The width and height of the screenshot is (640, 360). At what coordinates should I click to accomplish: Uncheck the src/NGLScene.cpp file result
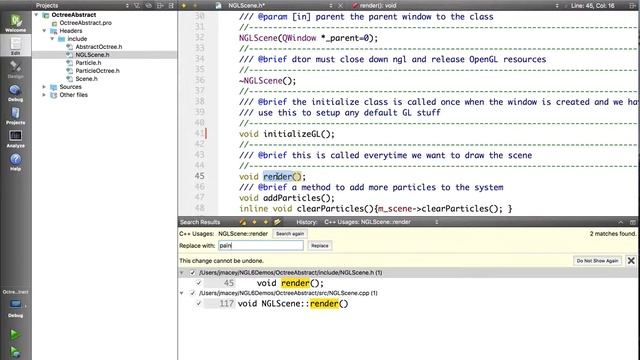tap(193, 293)
